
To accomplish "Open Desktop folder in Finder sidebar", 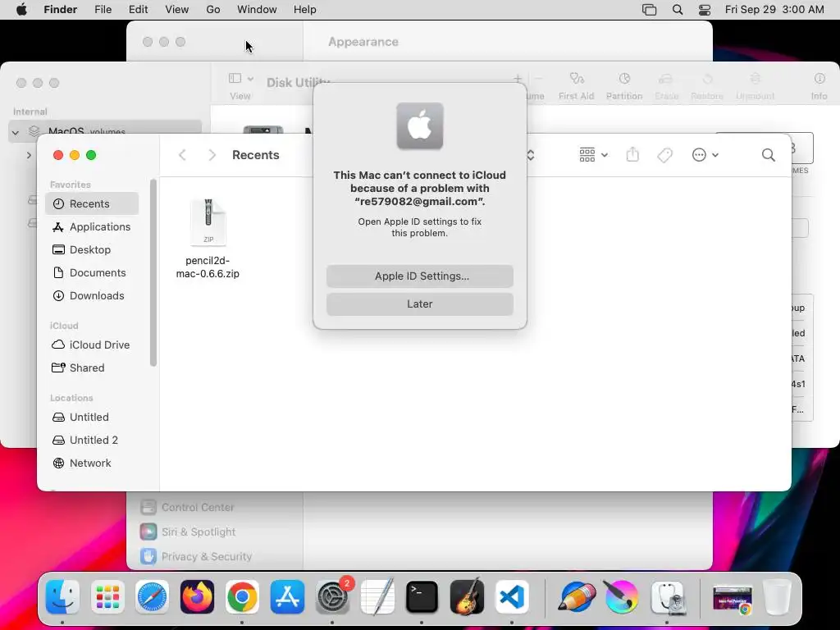I will pos(92,249).
